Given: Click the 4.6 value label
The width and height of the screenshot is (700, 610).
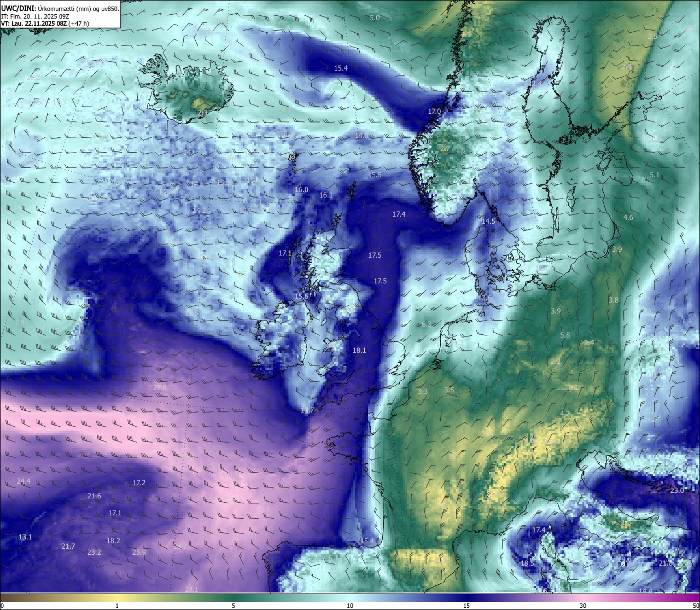Looking at the screenshot, I should (x=628, y=218).
